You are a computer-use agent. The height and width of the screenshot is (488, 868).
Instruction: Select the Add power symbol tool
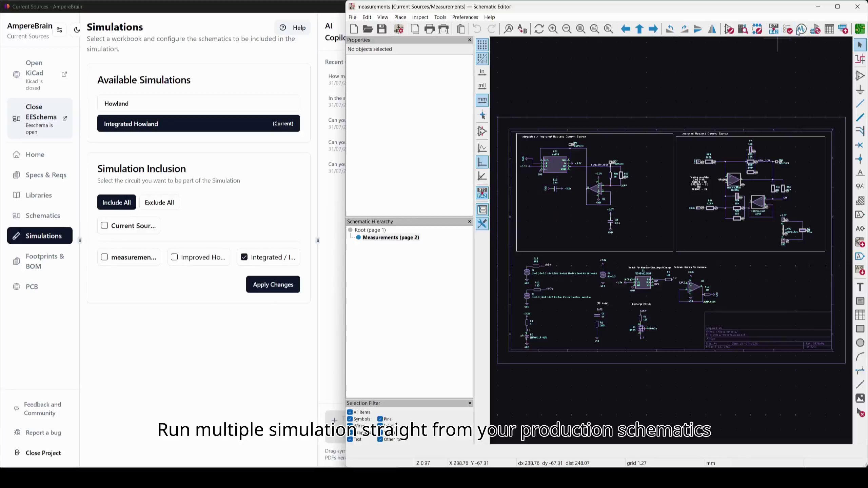click(x=860, y=90)
